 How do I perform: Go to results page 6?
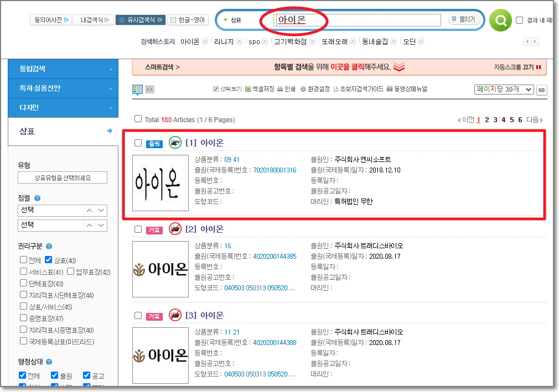[520, 120]
